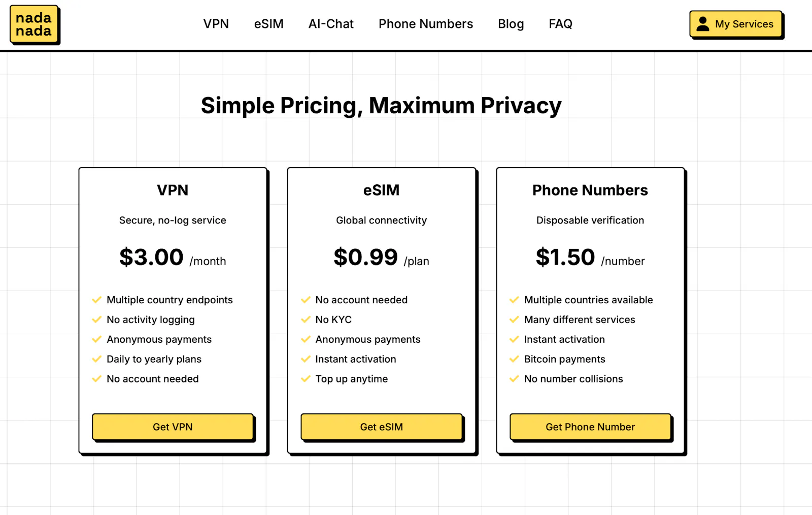Open the eSIM navigation link
Screen dimensions: 812x515
click(268, 24)
